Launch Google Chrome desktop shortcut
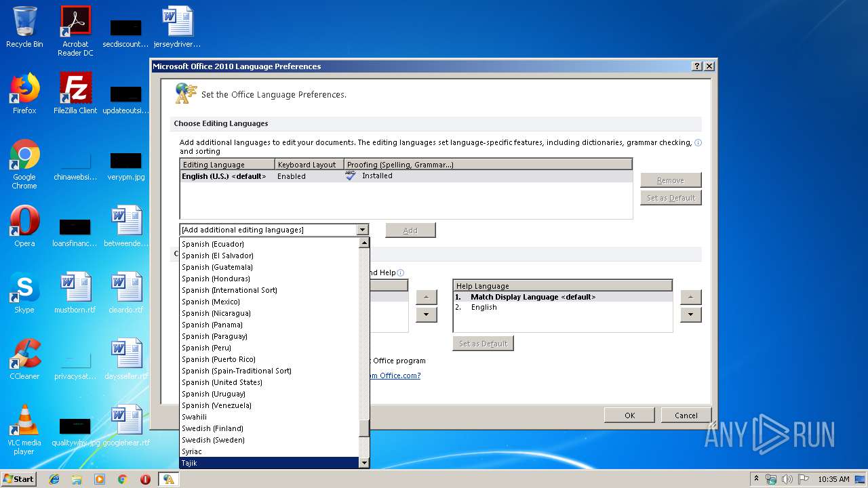Screen dimensions: 868x488 [x=24, y=164]
